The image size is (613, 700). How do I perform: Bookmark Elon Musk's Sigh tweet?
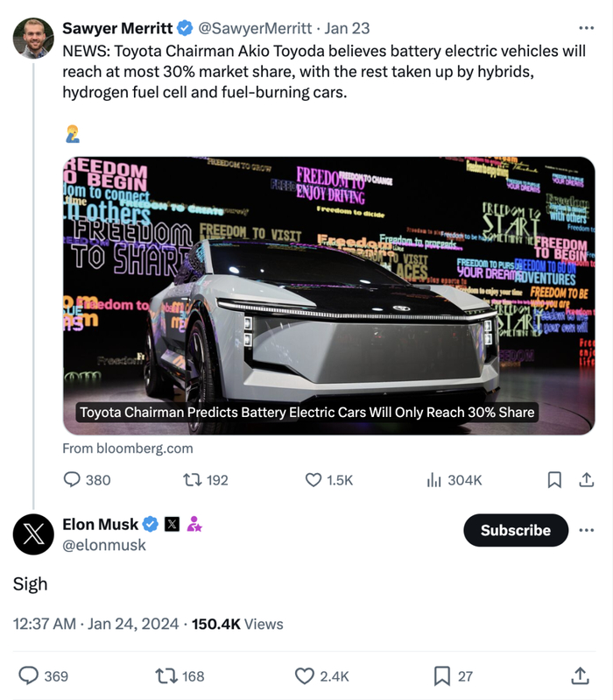pos(442,675)
